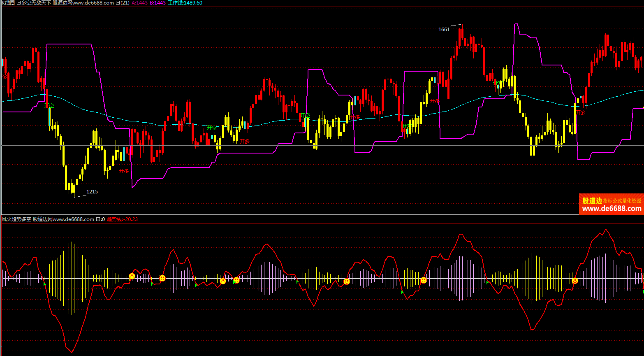Click the 1215 low price label
This screenshot has width=644, height=356.
coord(92,191)
